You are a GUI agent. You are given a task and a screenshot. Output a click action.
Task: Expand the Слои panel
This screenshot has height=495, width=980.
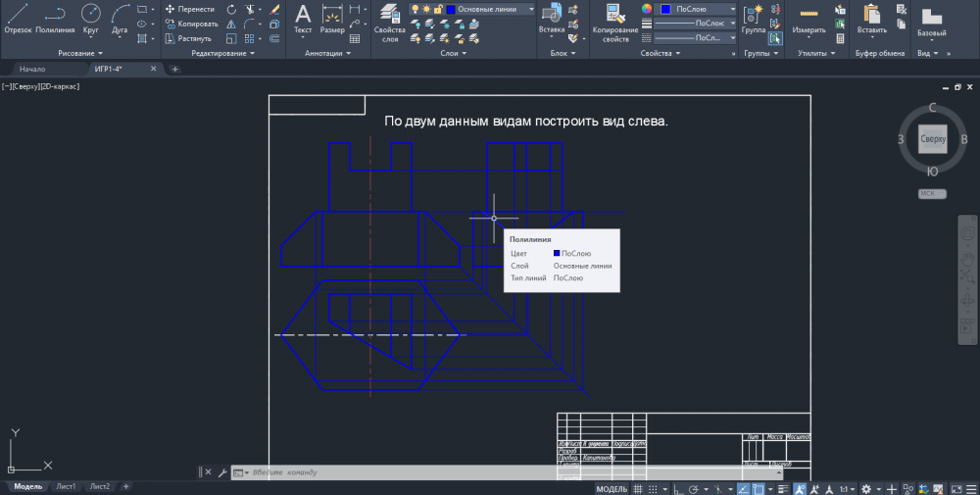click(453, 53)
